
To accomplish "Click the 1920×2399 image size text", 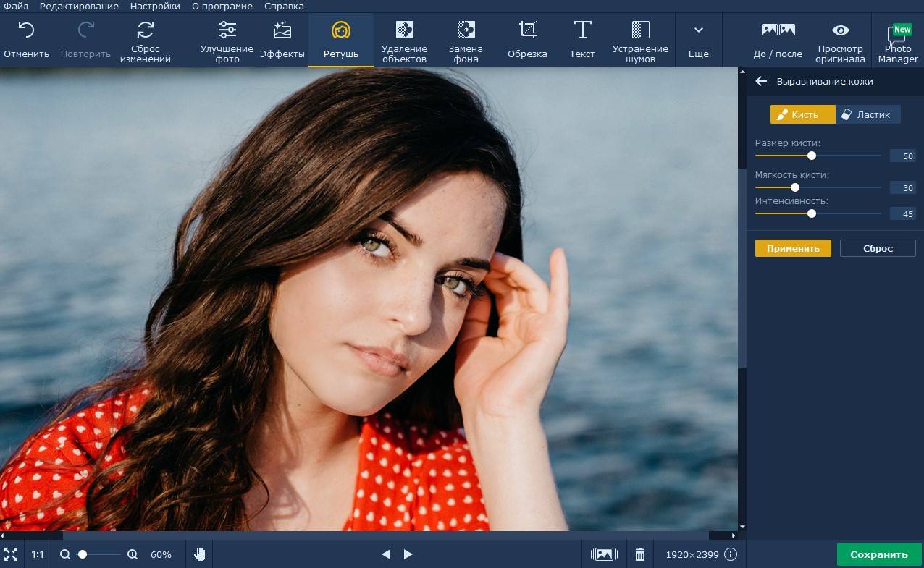I will (x=693, y=555).
